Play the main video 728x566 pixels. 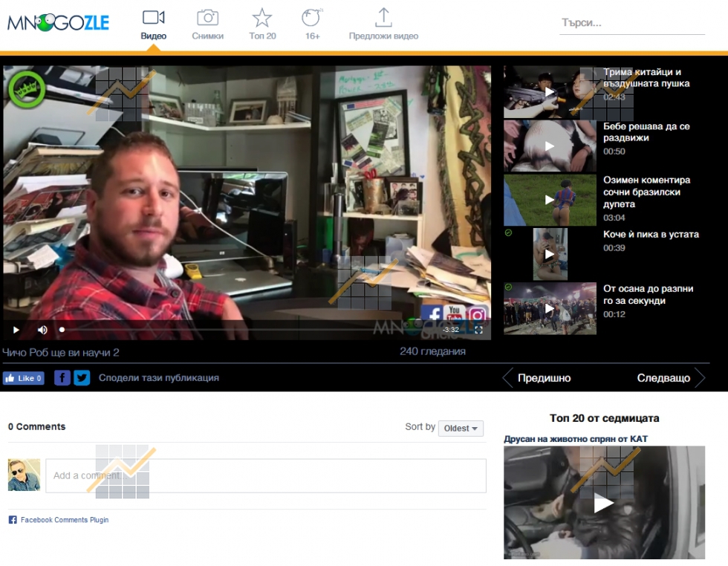pyautogui.click(x=16, y=330)
